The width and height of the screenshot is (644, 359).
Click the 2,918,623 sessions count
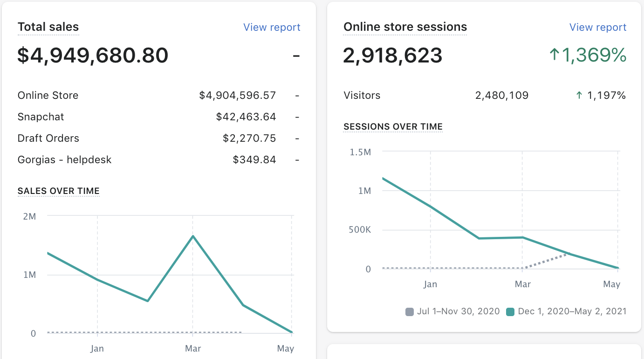click(392, 55)
